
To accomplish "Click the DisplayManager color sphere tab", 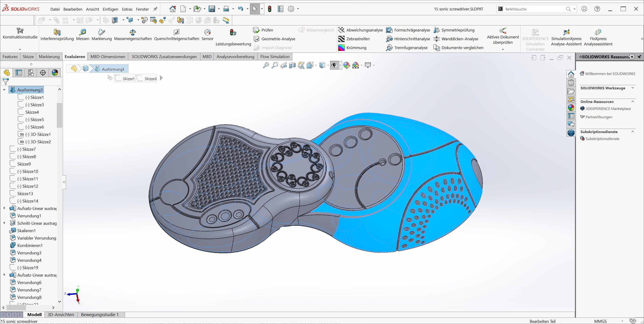I will 55,73.
